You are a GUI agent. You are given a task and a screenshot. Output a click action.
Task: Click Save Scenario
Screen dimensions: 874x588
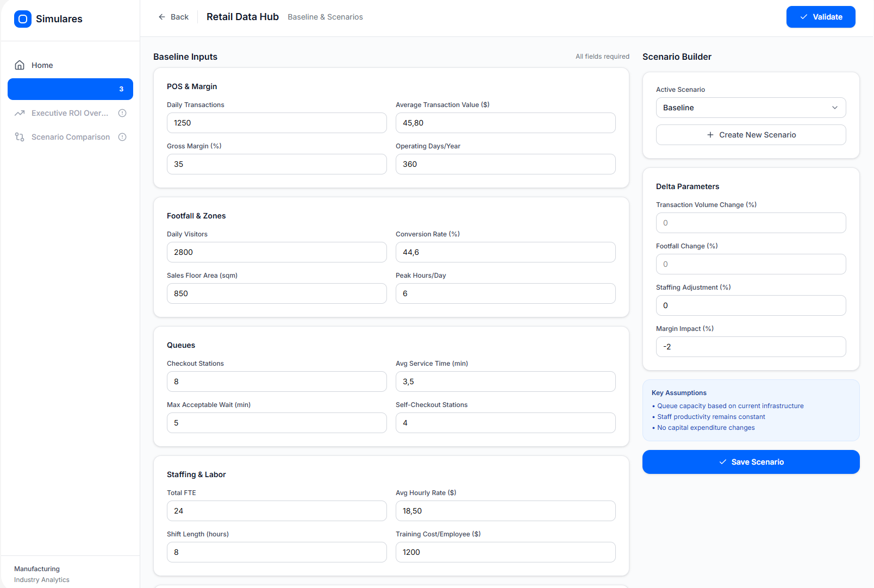tap(751, 461)
